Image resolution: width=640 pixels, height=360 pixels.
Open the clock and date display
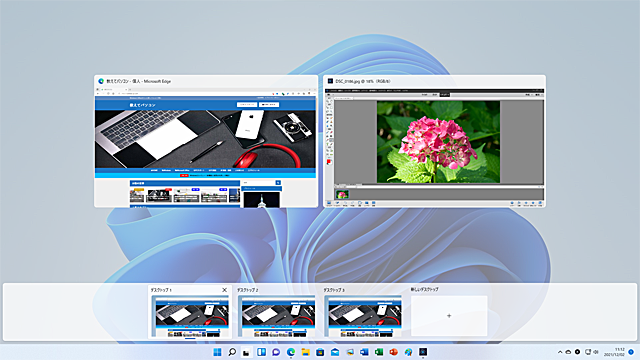pos(615,352)
